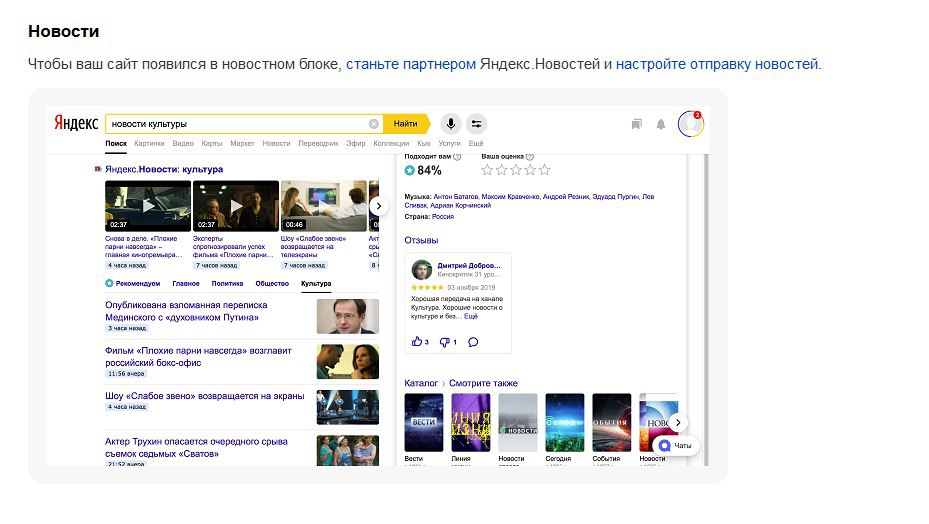Switch to the «Карты» tab
This screenshot has width=929, height=524.
pos(212,143)
